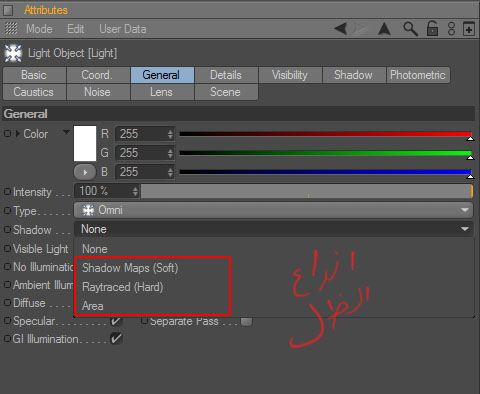Open the Mode menu

[39, 29]
